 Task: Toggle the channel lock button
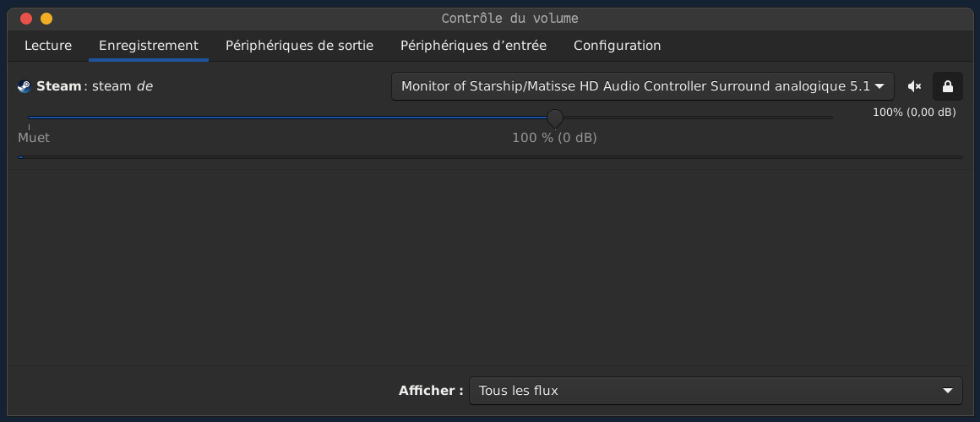point(947,86)
